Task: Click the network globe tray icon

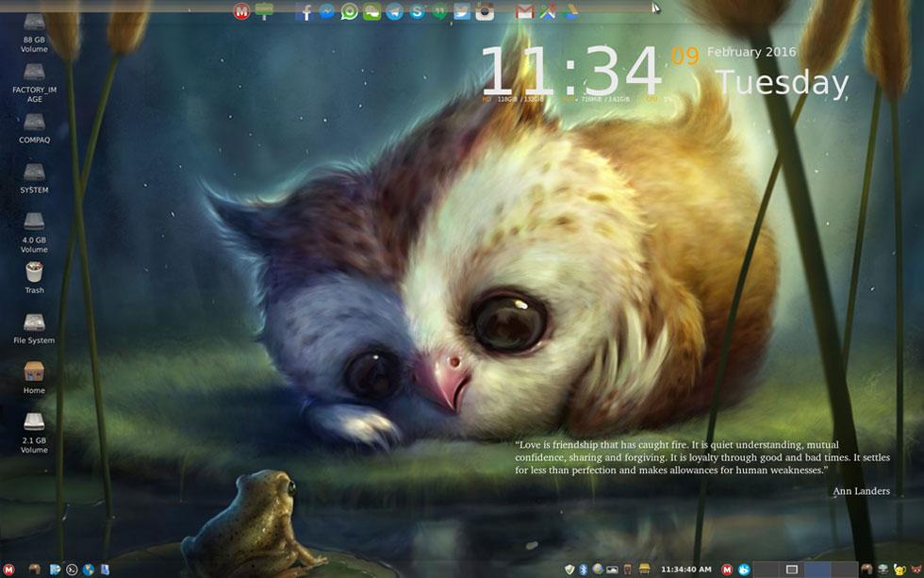Action: pos(598,570)
